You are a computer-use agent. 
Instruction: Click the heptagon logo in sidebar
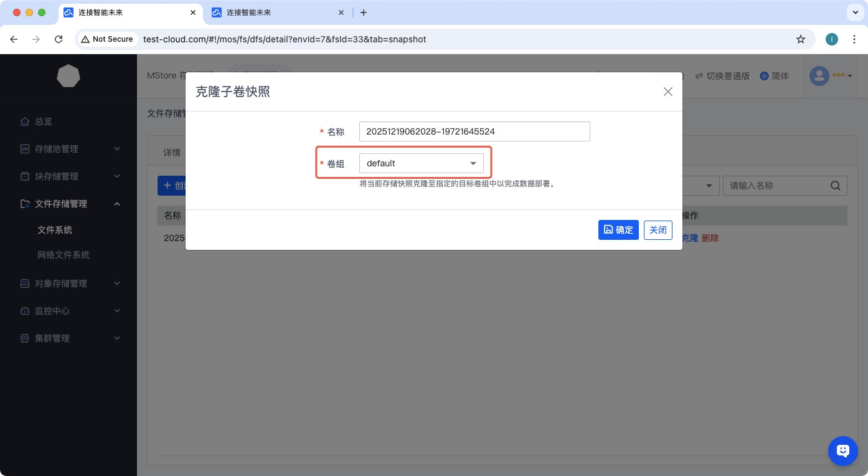(68, 76)
